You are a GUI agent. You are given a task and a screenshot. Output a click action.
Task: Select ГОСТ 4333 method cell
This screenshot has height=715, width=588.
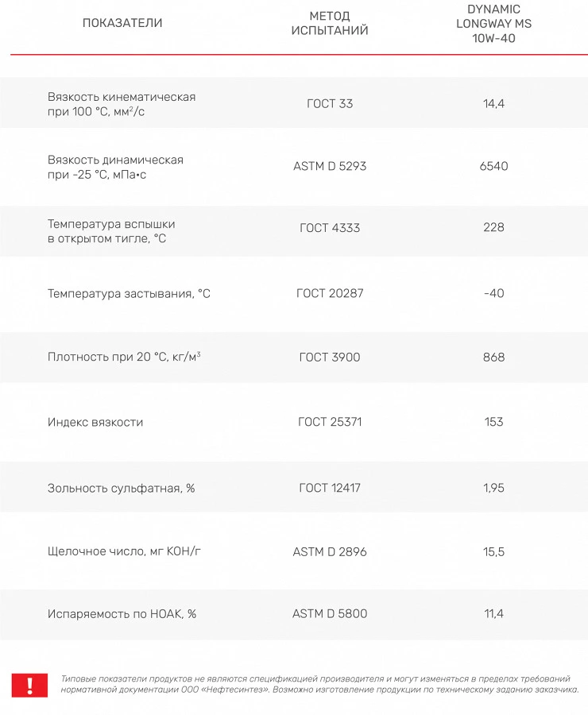pos(330,227)
